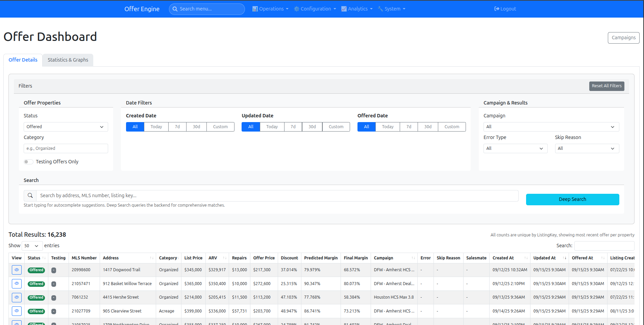Click the eye icon to view 1417 Dogwood Trail offer
This screenshot has height=325, width=644.
tap(17, 270)
